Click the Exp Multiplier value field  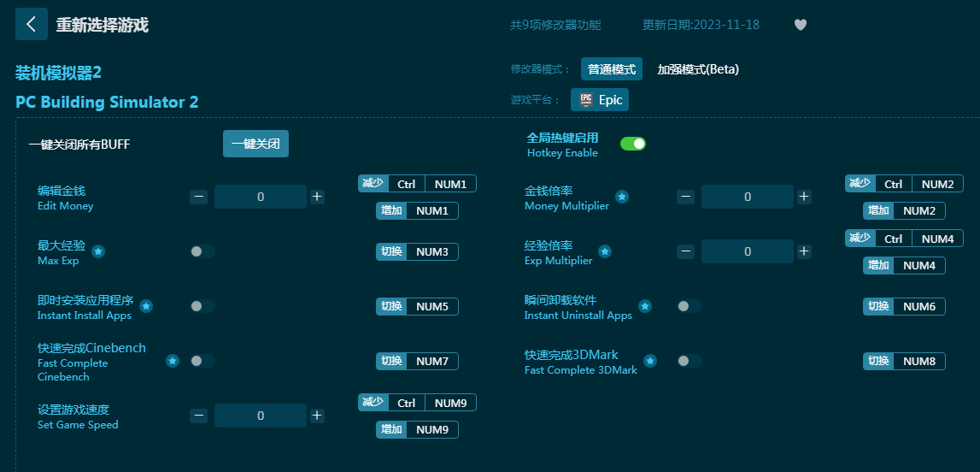[748, 251]
